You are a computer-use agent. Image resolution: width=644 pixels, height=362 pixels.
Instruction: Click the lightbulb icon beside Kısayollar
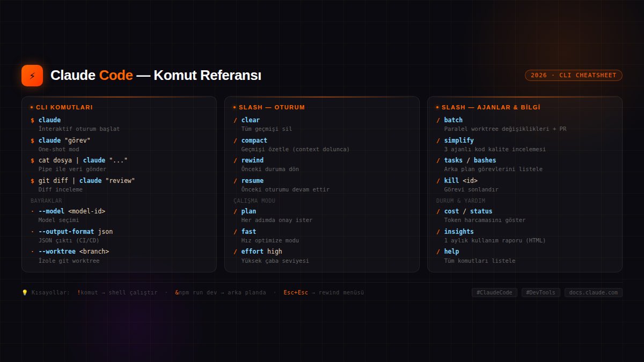click(x=25, y=293)
